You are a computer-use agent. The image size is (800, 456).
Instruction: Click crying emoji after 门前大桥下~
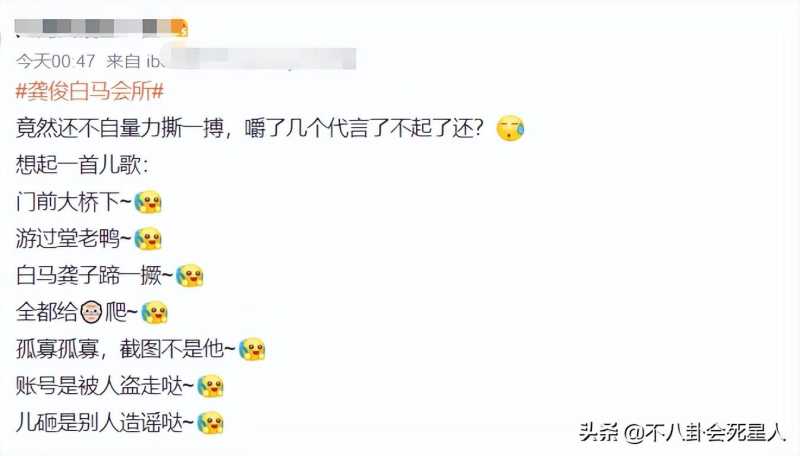[x=148, y=202]
